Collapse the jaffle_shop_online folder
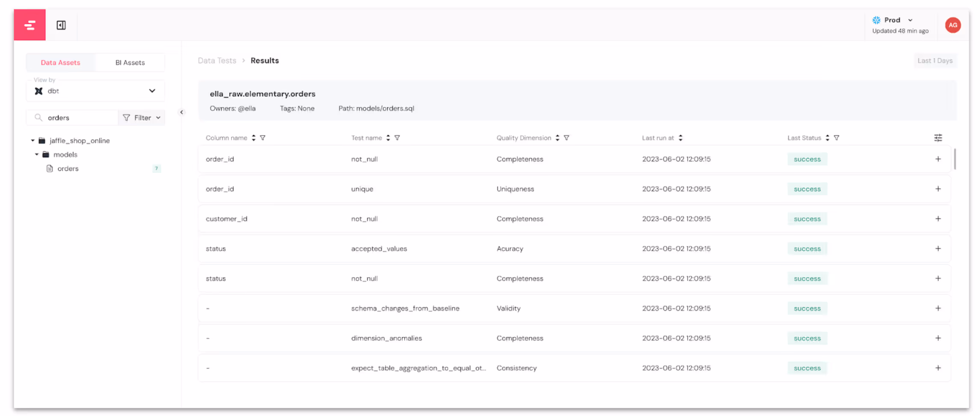 coord(33,140)
